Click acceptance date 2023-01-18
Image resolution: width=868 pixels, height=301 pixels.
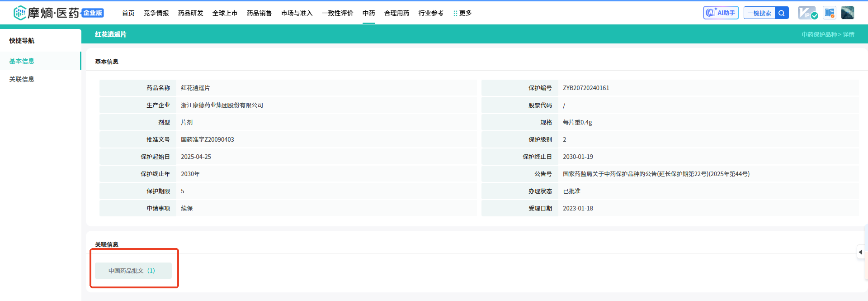click(578, 208)
